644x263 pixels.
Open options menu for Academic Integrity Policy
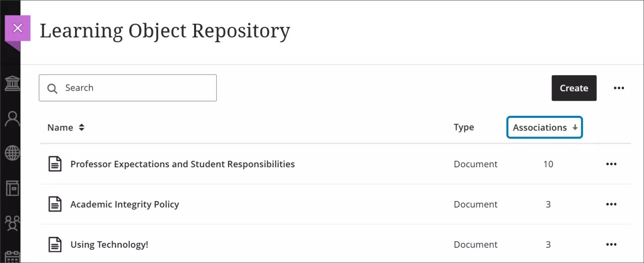point(611,204)
